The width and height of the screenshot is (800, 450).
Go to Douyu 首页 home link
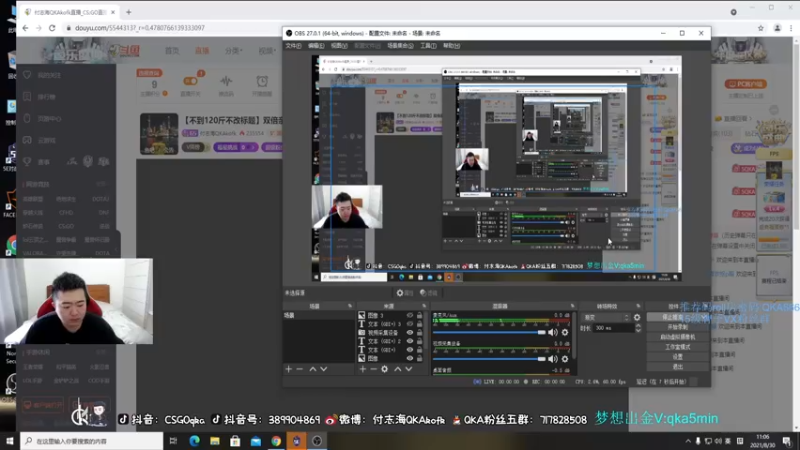172,51
